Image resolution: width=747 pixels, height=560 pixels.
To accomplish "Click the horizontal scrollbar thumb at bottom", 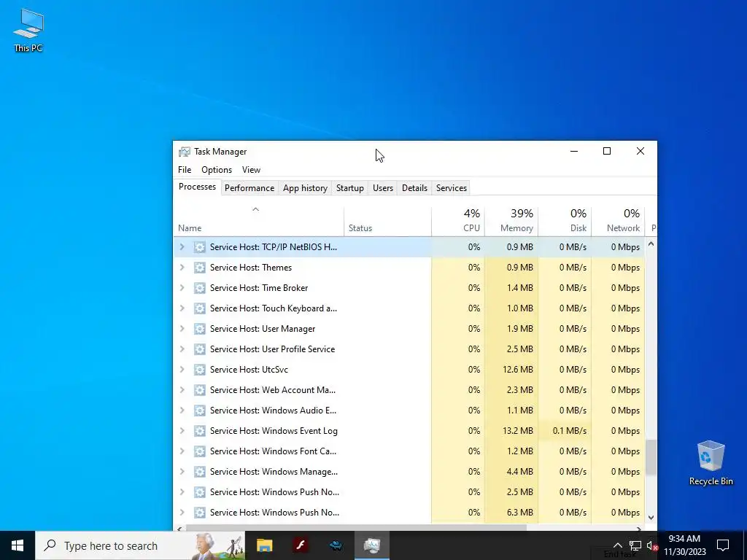I will click(356, 528).
